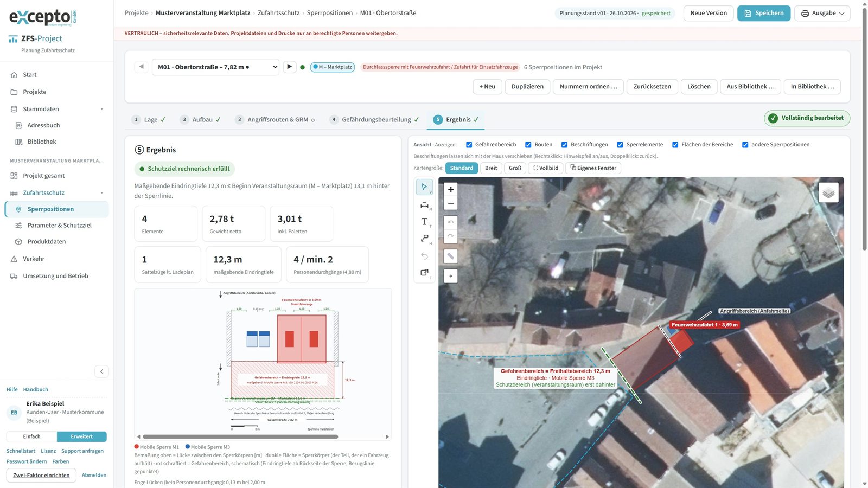Image resolution: width=868 pixels, height=488 pixels.
Task: Click the map ruler icon
Action: pyautogui.click(x=451, y=256)
